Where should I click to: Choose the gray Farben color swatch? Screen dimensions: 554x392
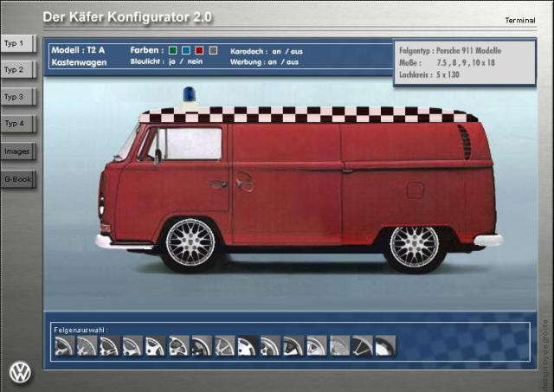pyautogui.click(x=213, y=50)
